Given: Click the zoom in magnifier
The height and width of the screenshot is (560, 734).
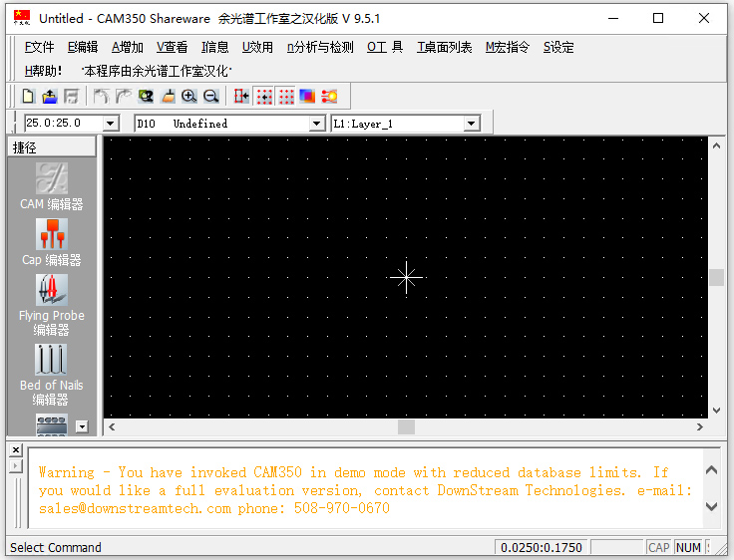Looking at the screenshot, I should [x=189, y=97].
